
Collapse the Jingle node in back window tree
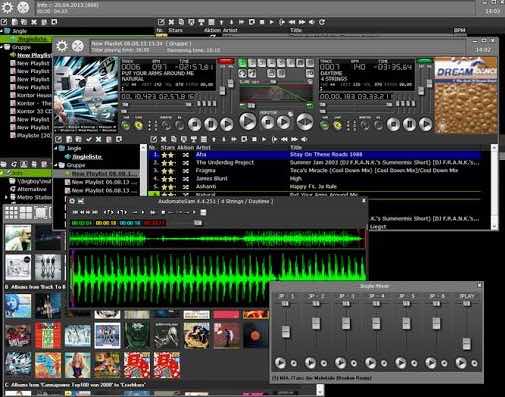pyautogui.click(x=2, y=31)
